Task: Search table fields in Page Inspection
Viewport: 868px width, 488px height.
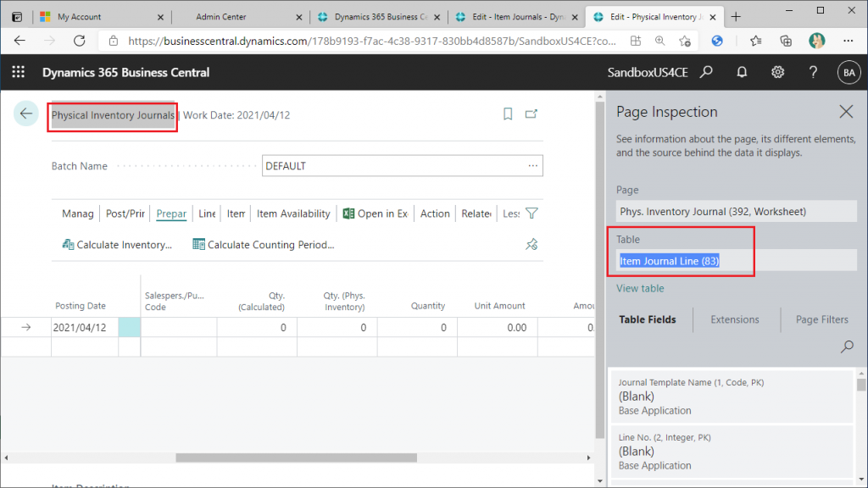Action: 847,347
